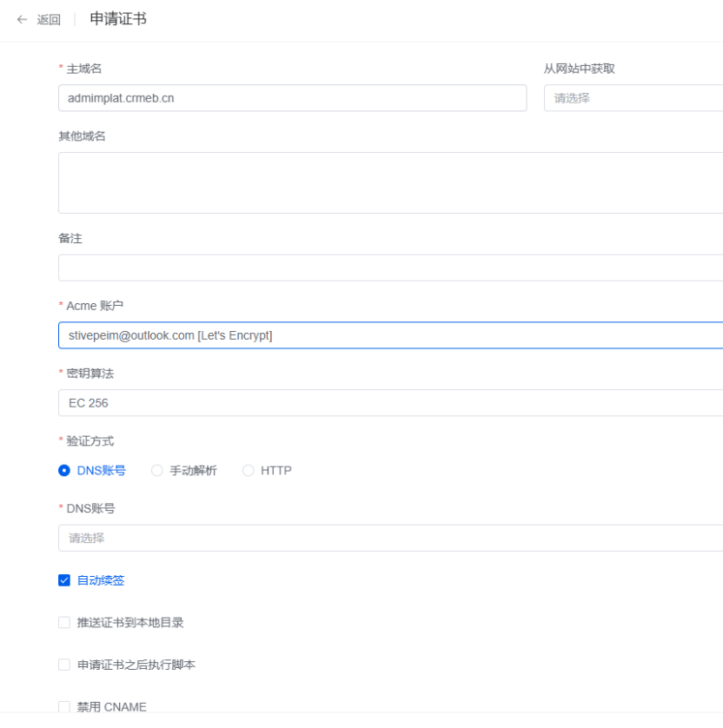This screenshot has height=728, width=723.
Task: Select DNS账号 verification radio
Action: 64,470
